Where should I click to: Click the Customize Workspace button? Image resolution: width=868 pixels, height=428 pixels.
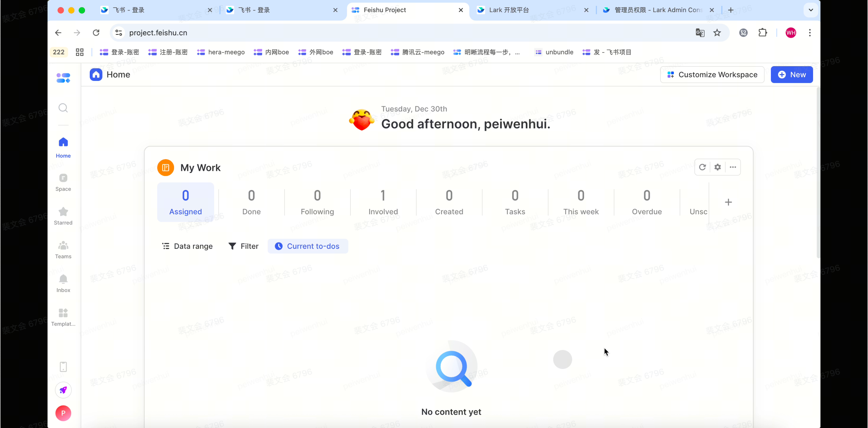coord(712,74)
